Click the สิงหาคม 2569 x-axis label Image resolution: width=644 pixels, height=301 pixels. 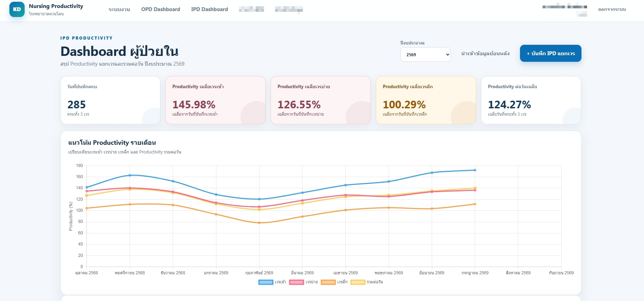point(518,273)
